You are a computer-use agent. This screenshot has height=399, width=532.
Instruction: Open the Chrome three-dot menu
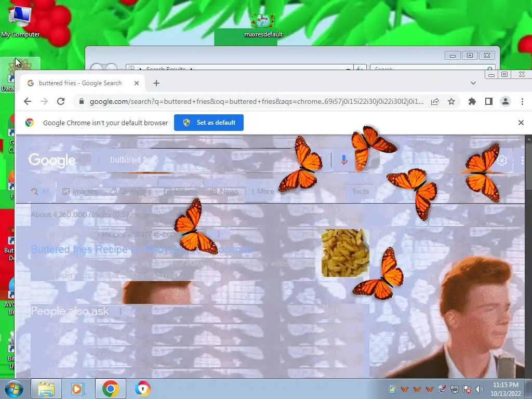click(522, 101)
